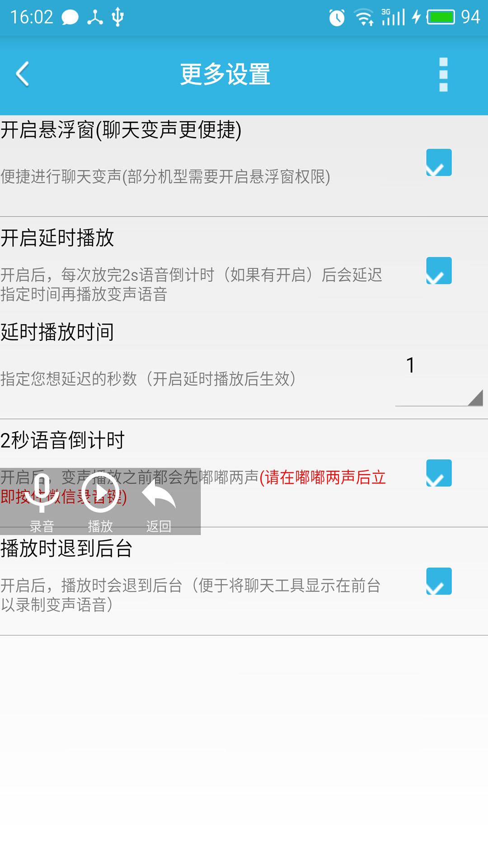The width and height of the screenshot is (488, 868).
Task: Disable the 2秒语音倒计时 checkbox
Action: (x=439, y=473)
